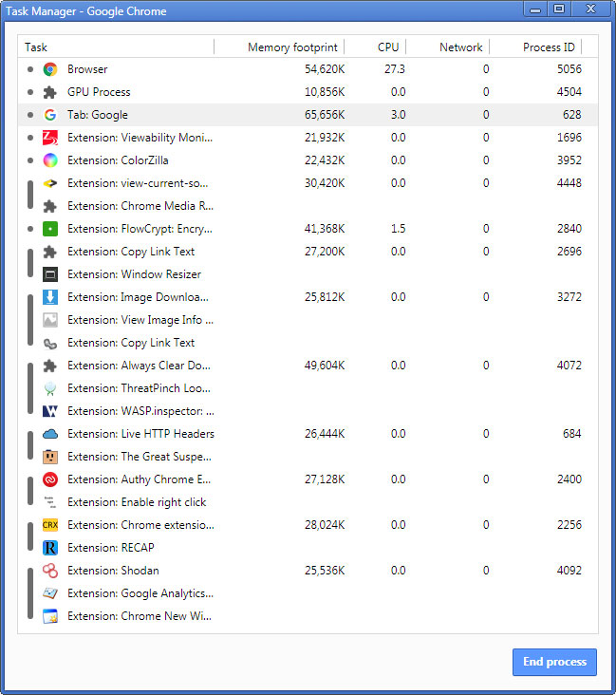Screen dimensions: 616x695
Task: Click the puzzle icon for Chrome Media Router
Action: click(50, 206)
